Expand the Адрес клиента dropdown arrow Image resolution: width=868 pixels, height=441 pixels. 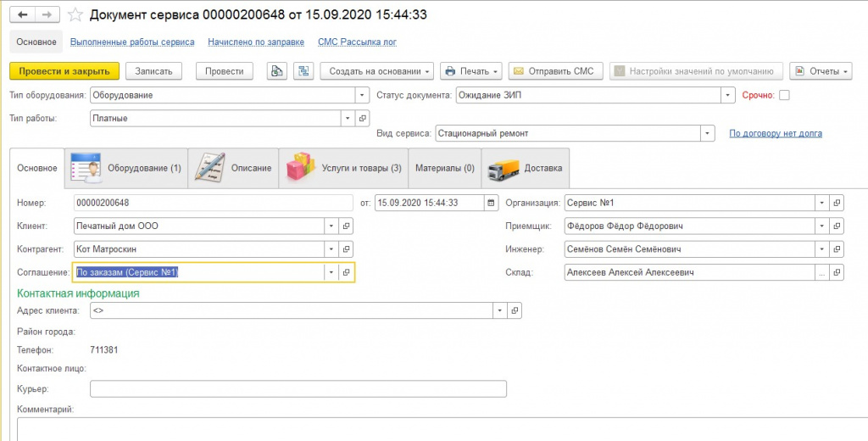pos(500,310)
